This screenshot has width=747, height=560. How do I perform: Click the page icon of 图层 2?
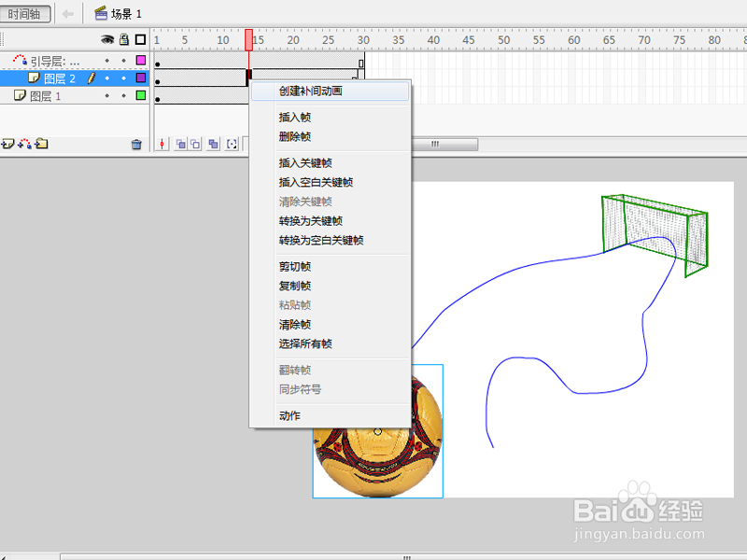click(34, 77)
